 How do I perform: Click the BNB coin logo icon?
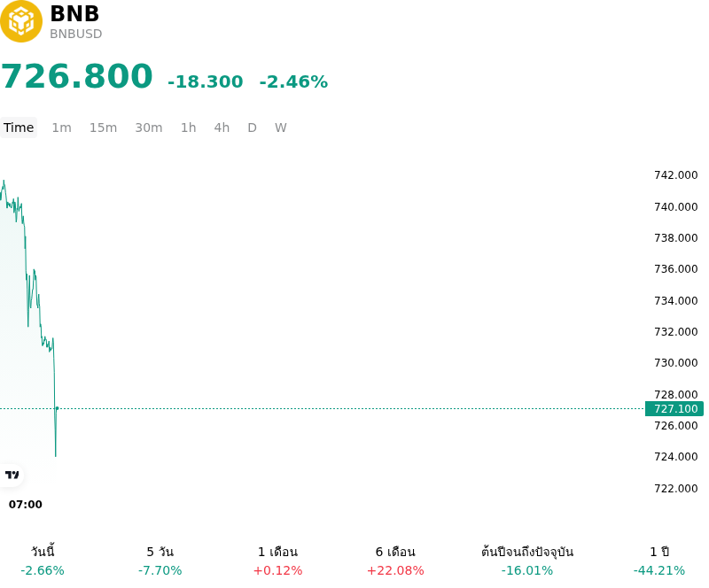click(20, 21)
